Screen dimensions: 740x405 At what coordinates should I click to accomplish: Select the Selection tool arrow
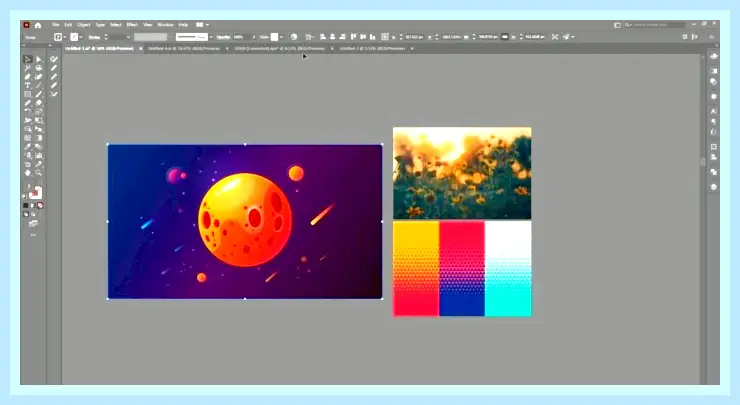28,59
